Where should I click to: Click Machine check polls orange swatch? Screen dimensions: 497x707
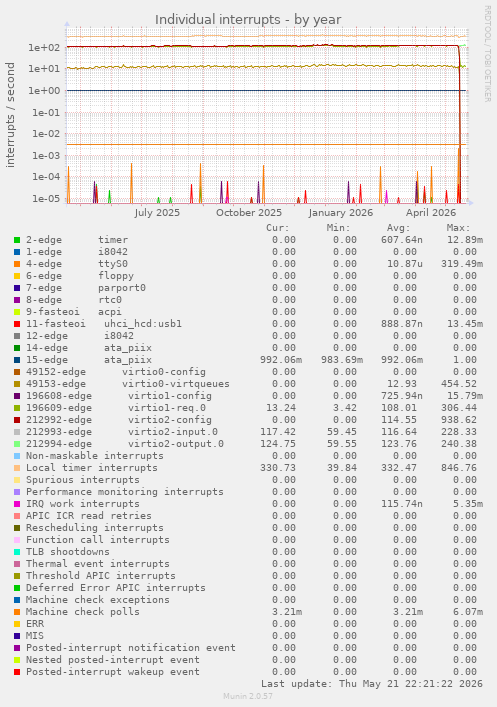click(17, 612)
